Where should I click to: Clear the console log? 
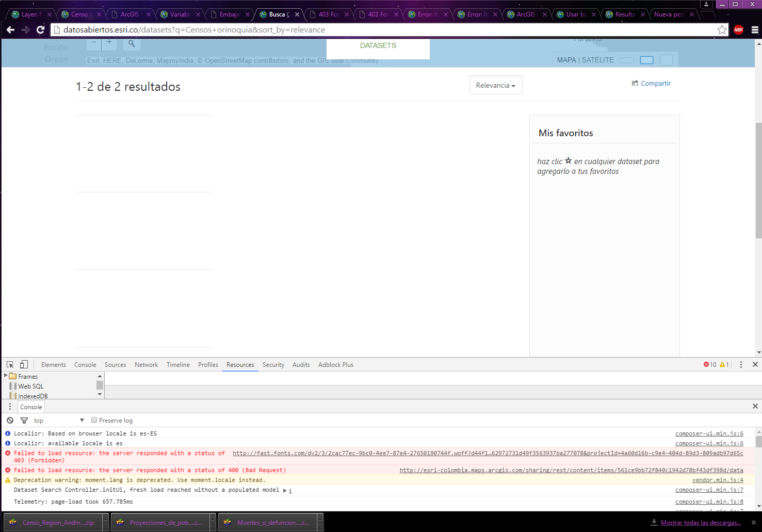pyautogui.click(x=10, y=420)
